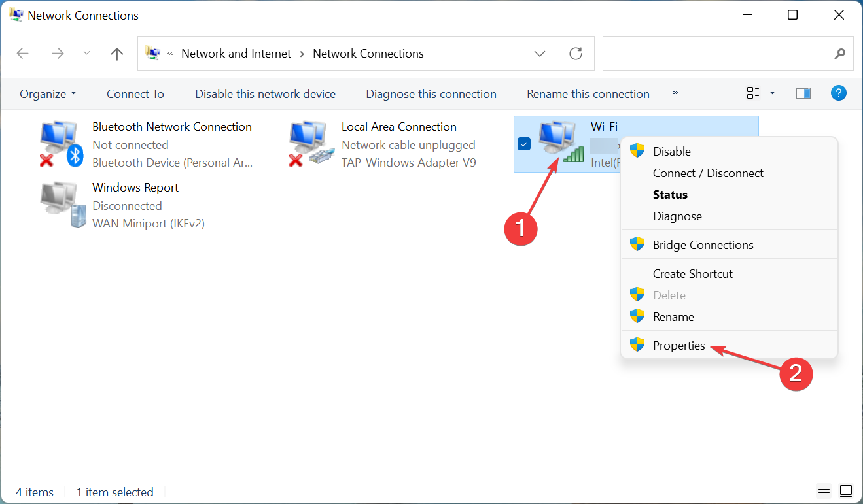Expand the Organize menu
This screenshot has width=863, height=504.
coord(48,94)
